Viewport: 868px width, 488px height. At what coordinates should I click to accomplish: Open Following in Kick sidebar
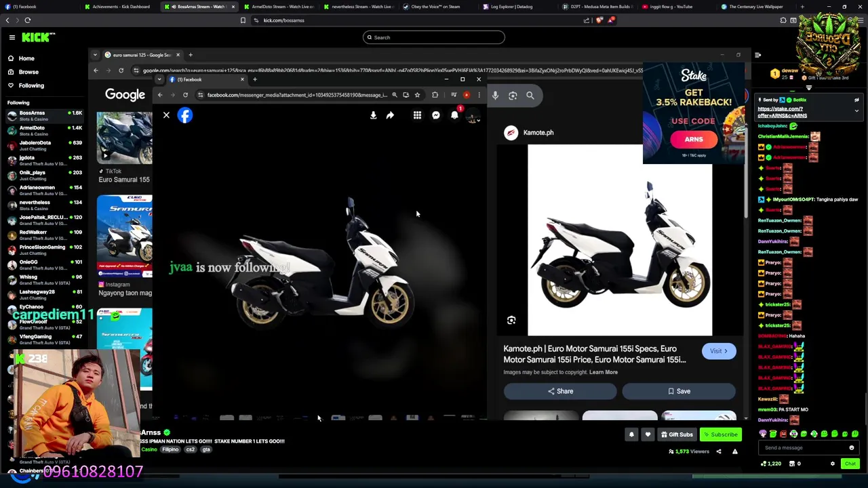click(31, 85)
